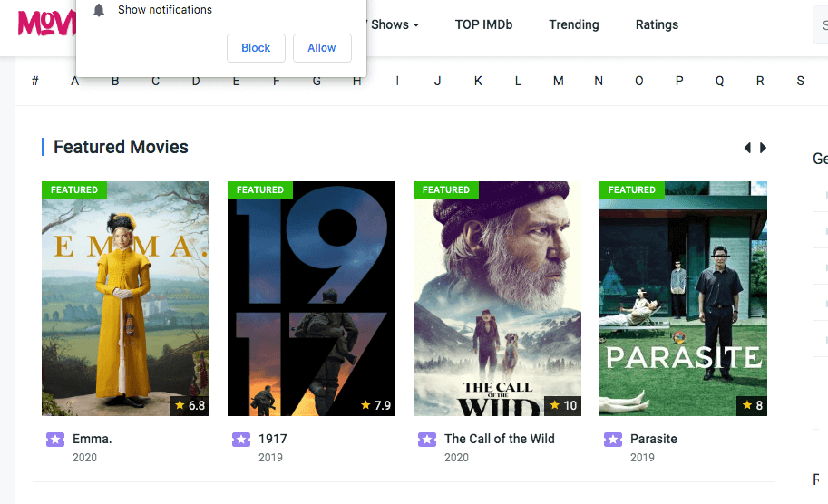
Task: Filter titles by letter K
Action: point(478,81)
